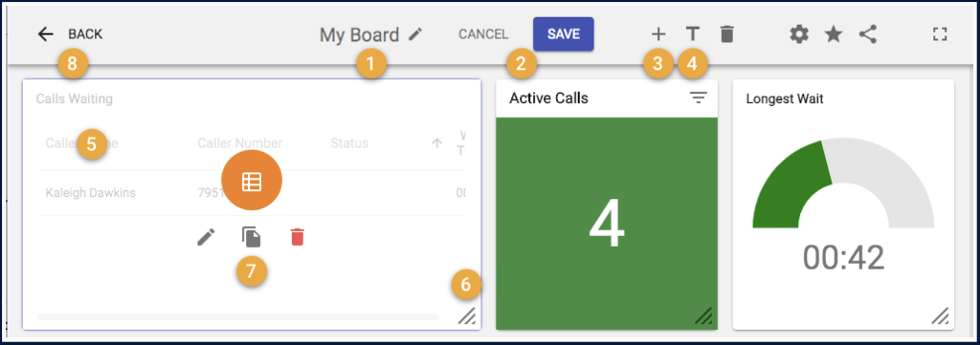Delete the Calls Waiting widget
Viewport: 980px width, 345px height.
[x=297, y=237]
